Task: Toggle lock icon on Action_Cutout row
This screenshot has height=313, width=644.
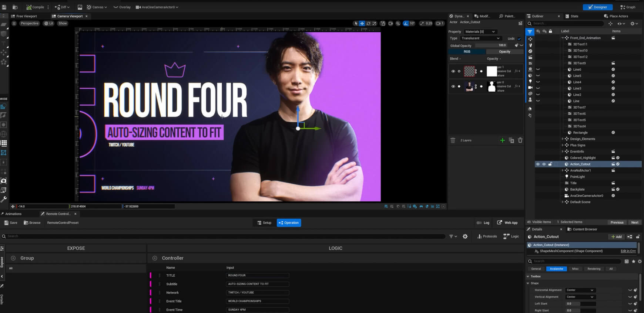Action: (x=550, y=164)
